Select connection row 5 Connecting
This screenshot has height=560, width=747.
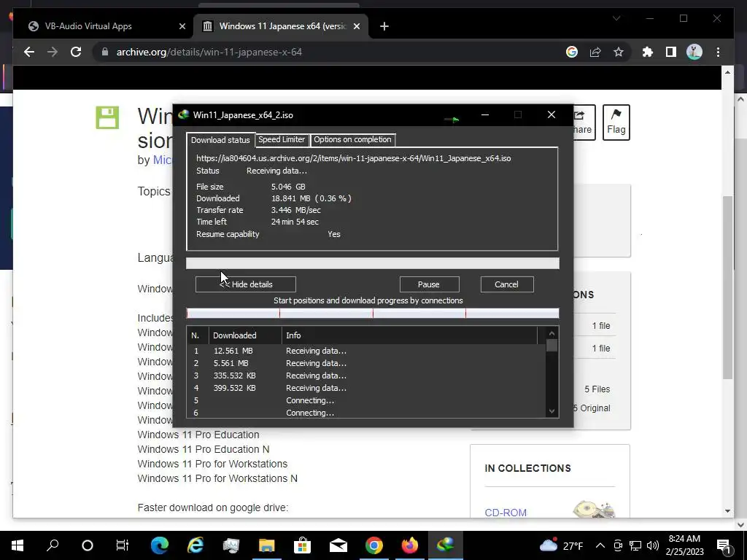[x=366, y=400]
